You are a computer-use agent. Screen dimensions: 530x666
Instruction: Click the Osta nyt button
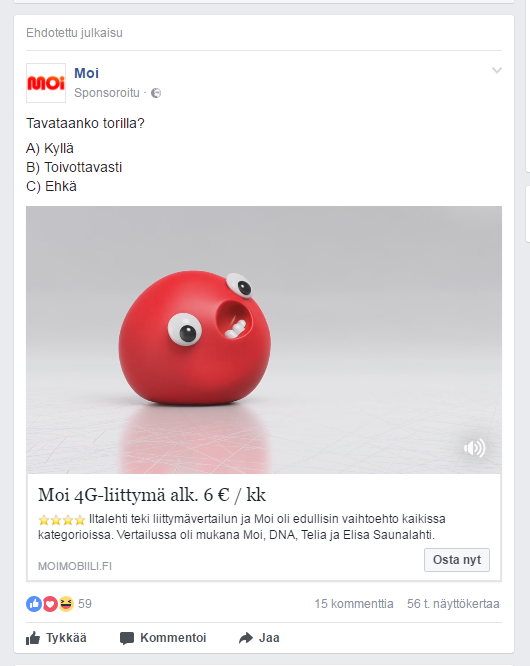tap(457, 560)
